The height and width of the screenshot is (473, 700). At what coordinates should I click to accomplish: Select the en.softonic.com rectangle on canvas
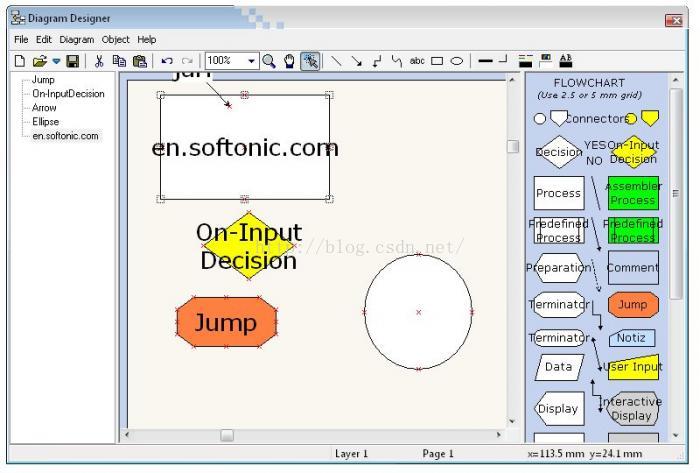coord(245,147)
